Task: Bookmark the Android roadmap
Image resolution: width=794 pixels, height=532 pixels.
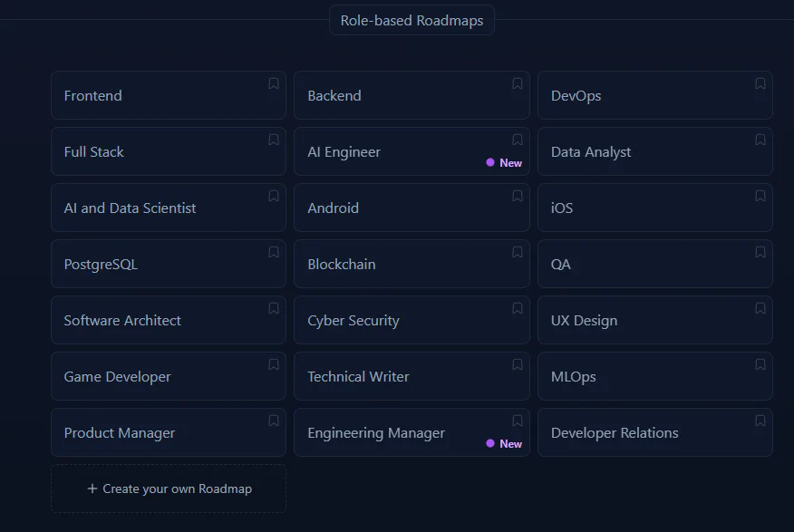Action: (518, 196)
